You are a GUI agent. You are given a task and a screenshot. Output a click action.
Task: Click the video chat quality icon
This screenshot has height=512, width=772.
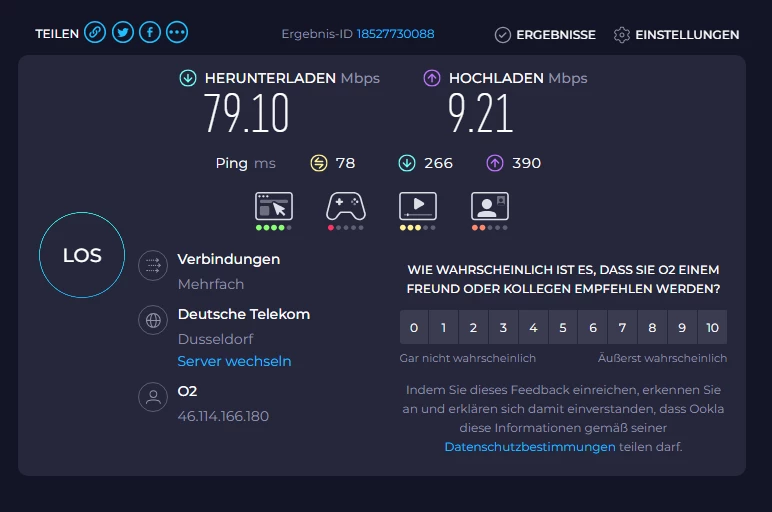click(490, 206)
